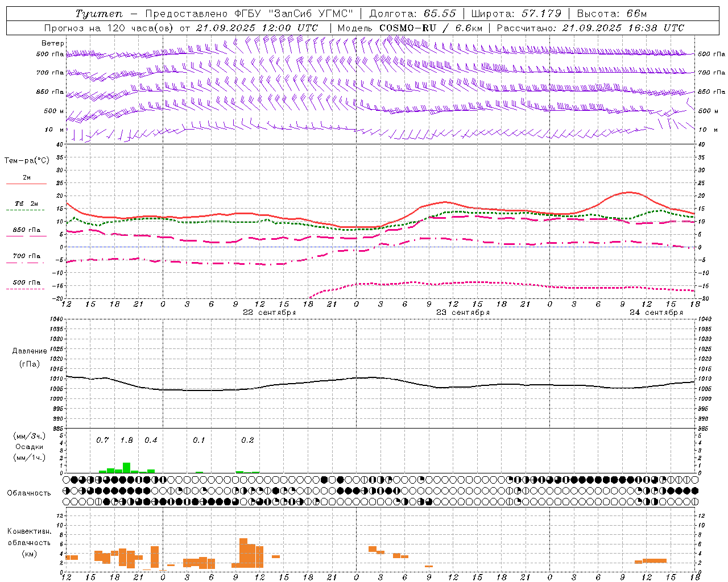Click the "Модель COSMO-RU / 6.6км" text
728x582 pixels.
pos(410,28)
